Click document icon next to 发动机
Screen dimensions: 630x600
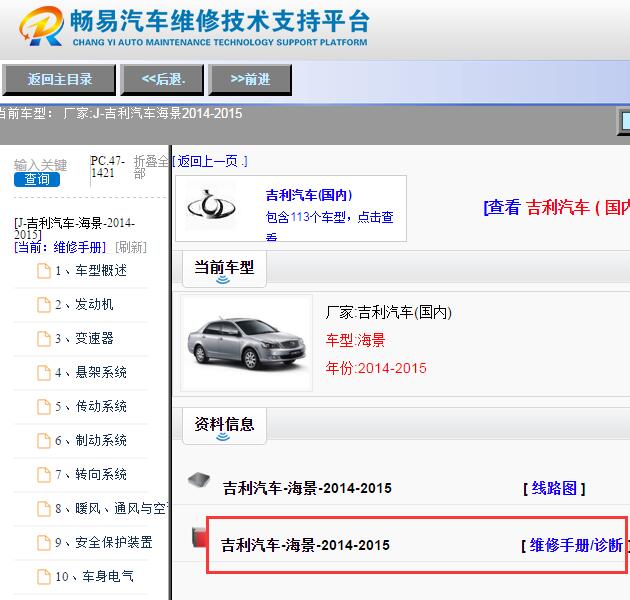(x=44, y=305)
